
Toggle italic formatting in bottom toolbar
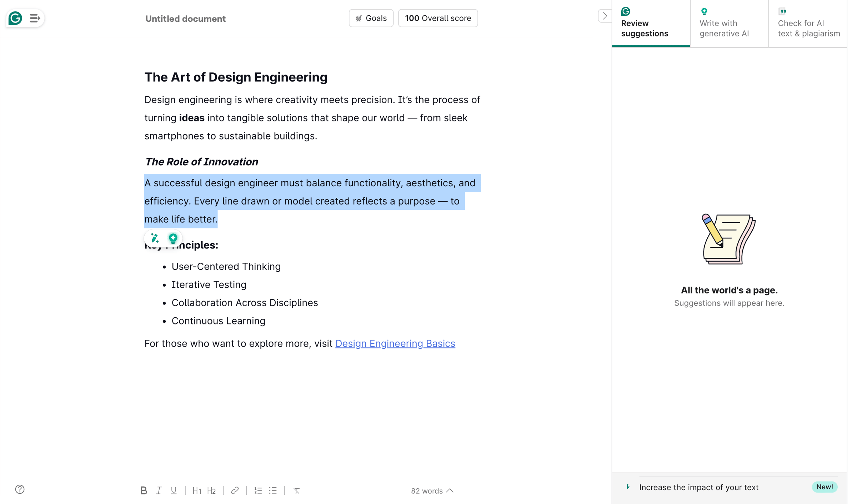pyautogui.click(x=159, y=490)
